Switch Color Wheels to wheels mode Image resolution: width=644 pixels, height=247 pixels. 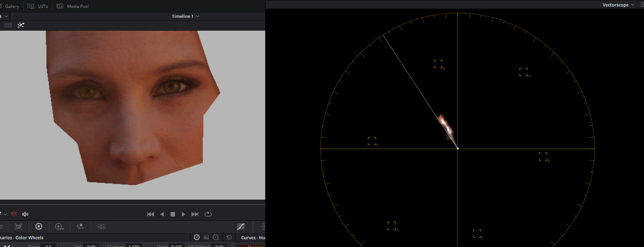[197, 237]
